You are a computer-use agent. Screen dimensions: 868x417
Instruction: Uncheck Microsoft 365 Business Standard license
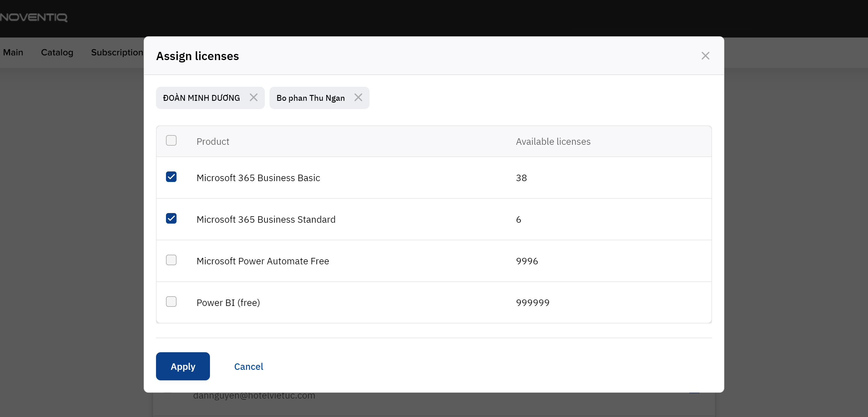click(x=171, y=219)
